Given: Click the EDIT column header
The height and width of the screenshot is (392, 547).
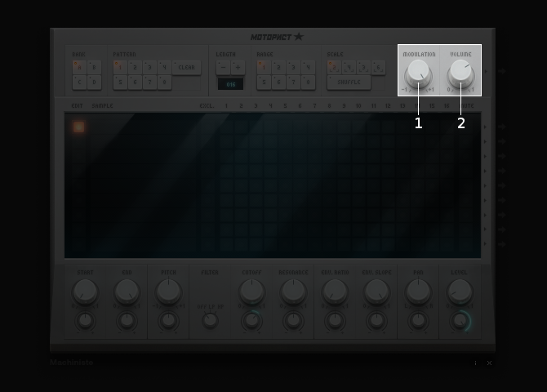Looking at the screenshot, I should pos(77,106).
